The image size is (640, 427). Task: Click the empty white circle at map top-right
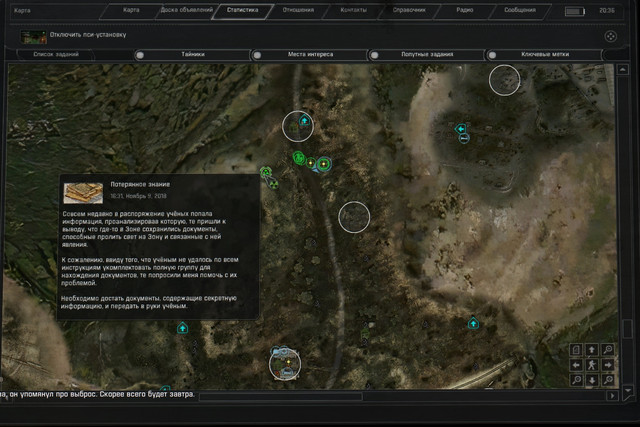(504, 80)
